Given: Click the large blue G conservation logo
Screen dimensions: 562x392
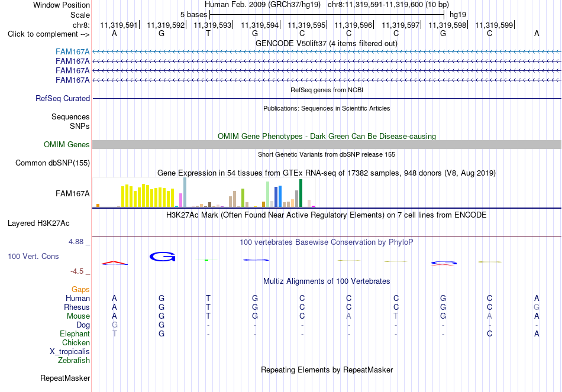Looking at the screenshot, I should coord(162,257).
